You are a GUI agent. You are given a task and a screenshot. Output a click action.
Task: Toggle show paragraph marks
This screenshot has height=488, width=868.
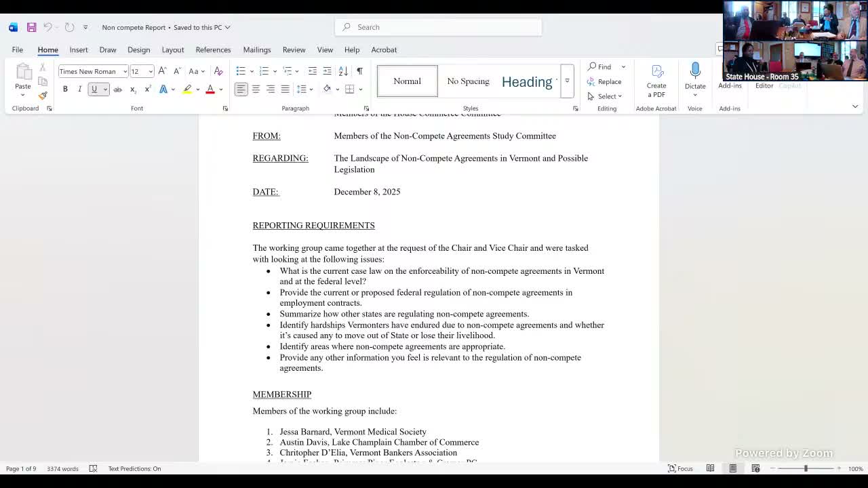(359, 71)
